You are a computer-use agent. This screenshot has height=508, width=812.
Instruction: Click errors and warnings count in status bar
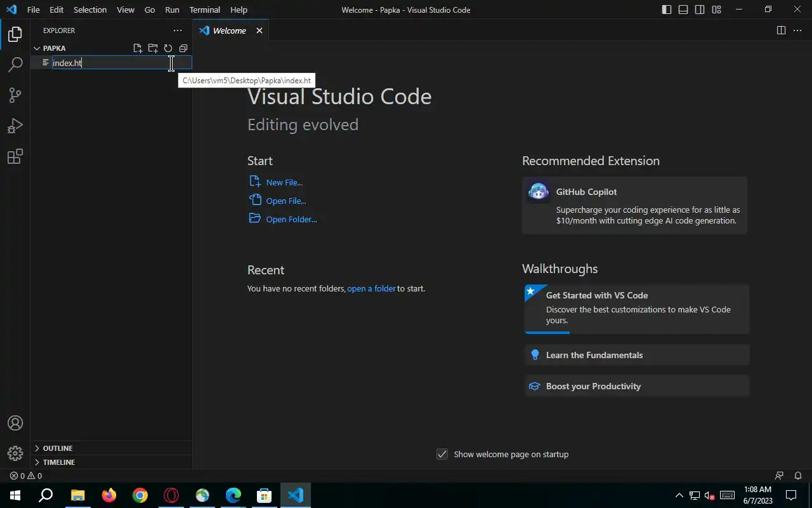[26, 476]
